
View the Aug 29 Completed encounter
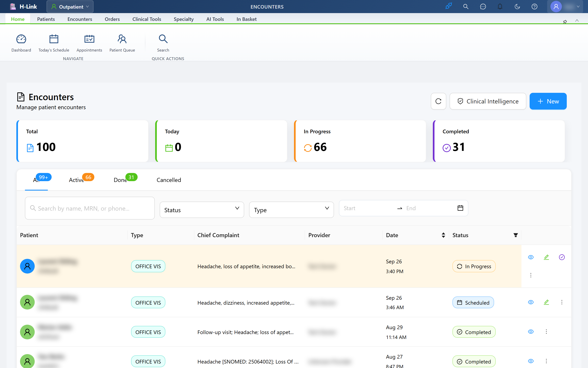coord(531,332)
